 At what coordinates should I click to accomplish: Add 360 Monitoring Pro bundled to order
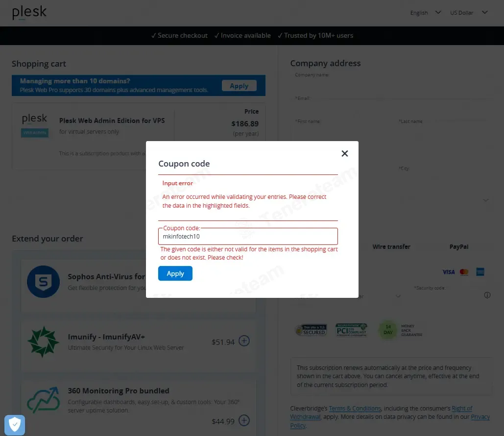coord(244,420)
